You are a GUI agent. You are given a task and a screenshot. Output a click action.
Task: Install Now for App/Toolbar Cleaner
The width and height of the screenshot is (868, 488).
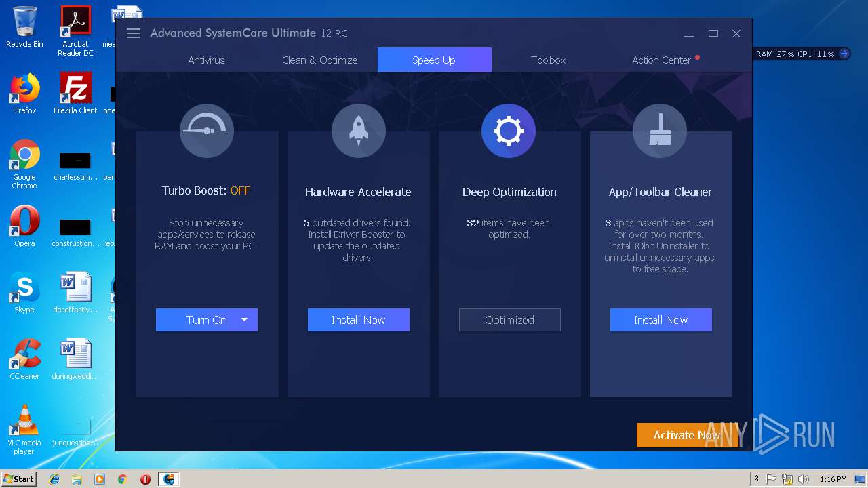pyautogui.click(x=661, y=320)
